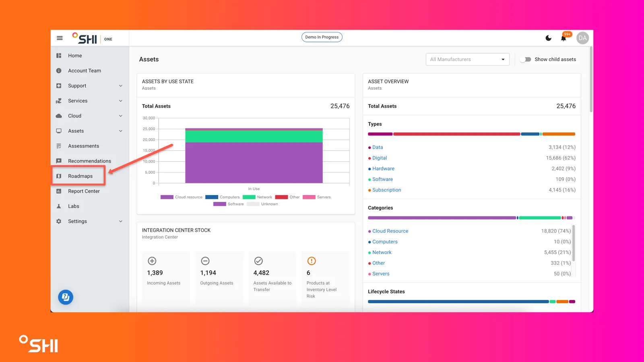
Task: Click the Incoming Assets plus-circle icon
Action: (x=152, y=261)
